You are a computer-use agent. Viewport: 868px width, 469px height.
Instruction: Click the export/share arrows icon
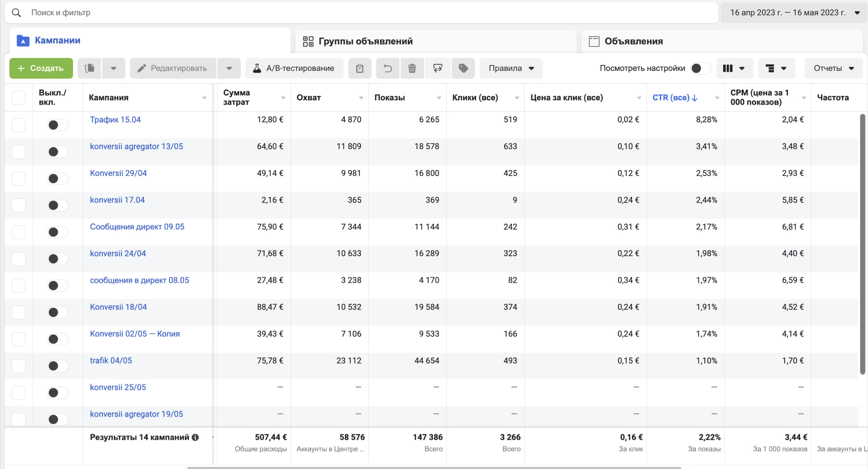point(438,68)
